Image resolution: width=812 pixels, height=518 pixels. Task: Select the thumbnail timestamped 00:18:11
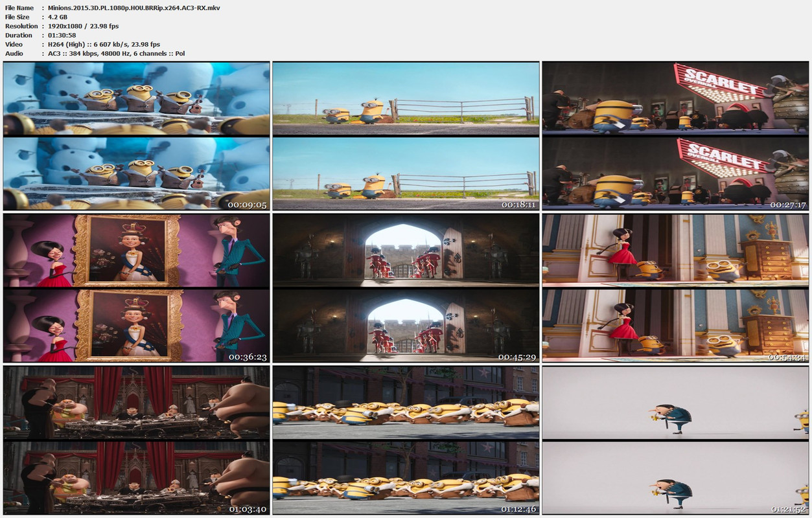(406, 135)
